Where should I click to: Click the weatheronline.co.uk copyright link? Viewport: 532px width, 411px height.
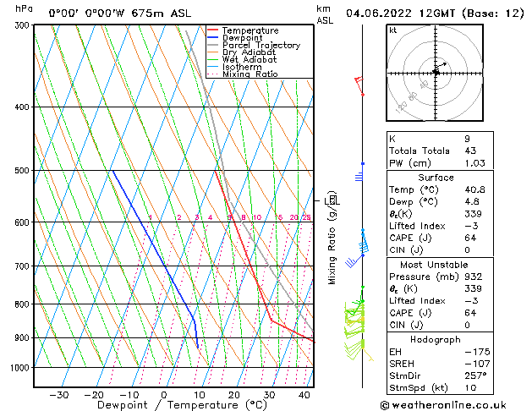455,404
